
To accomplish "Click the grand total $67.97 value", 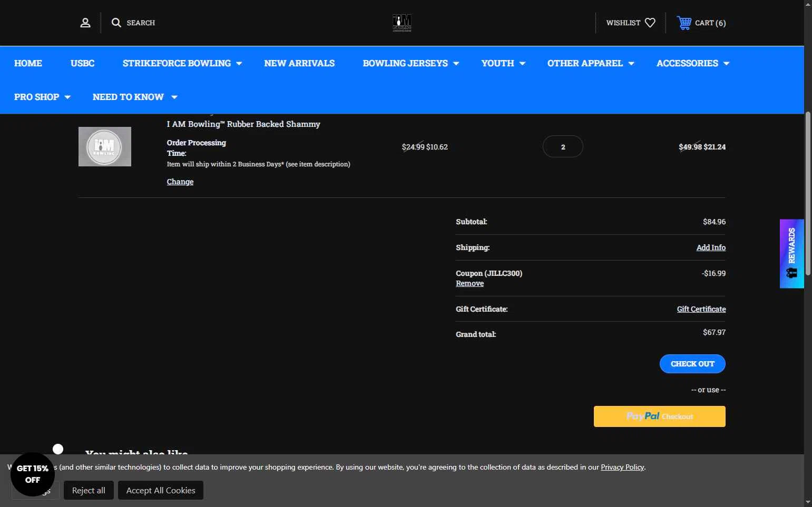I will [714, 332].
